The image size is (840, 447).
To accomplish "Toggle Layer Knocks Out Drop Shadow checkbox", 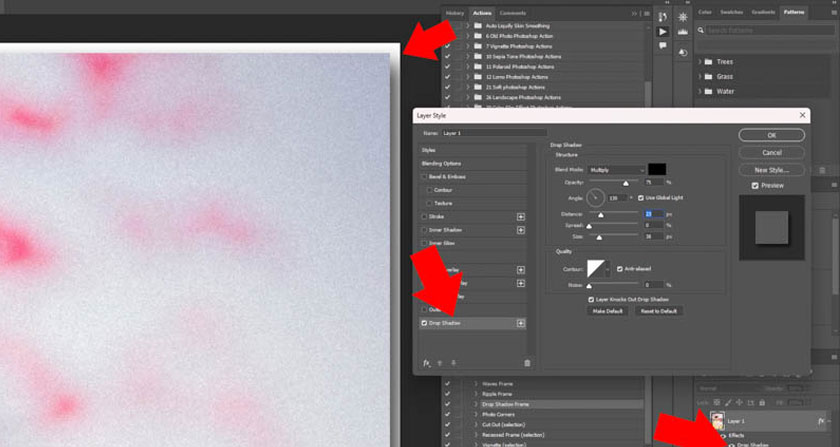I will point(591,300).
